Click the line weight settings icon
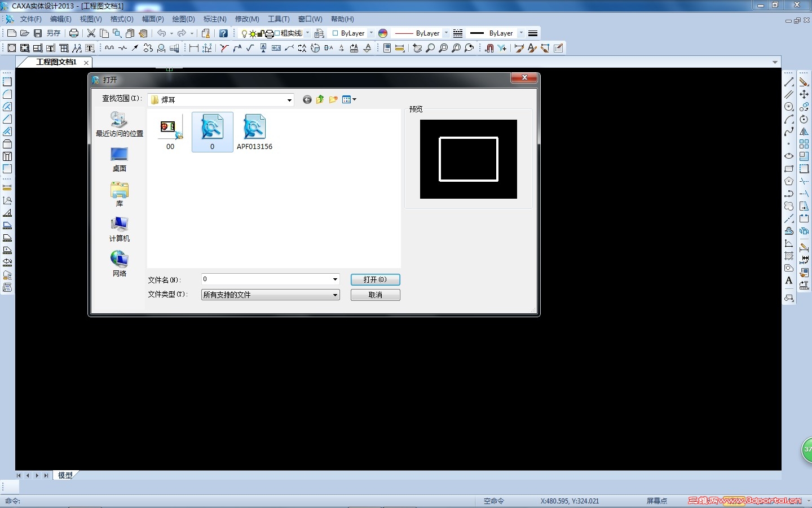 (x=533, y=33)
